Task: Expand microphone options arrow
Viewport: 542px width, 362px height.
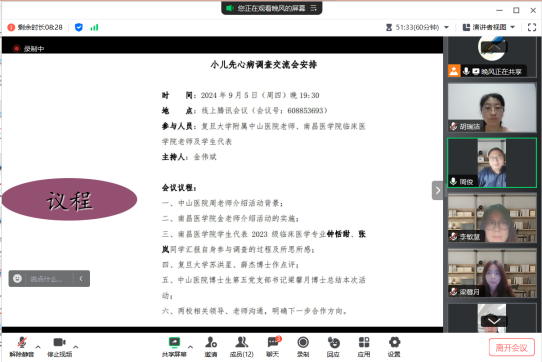Action: click(x=38, y=346)
